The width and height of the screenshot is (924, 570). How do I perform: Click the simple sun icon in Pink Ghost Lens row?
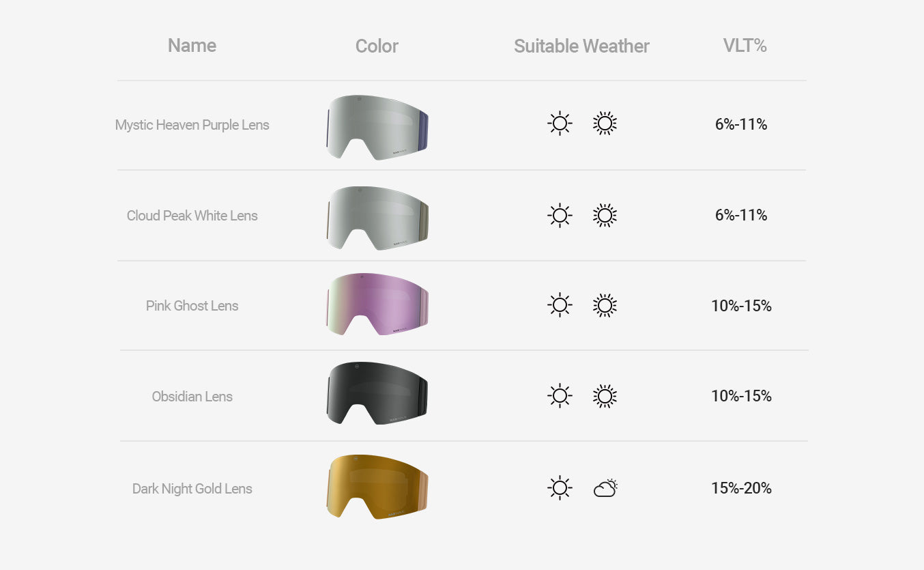[x=560, y=305]
